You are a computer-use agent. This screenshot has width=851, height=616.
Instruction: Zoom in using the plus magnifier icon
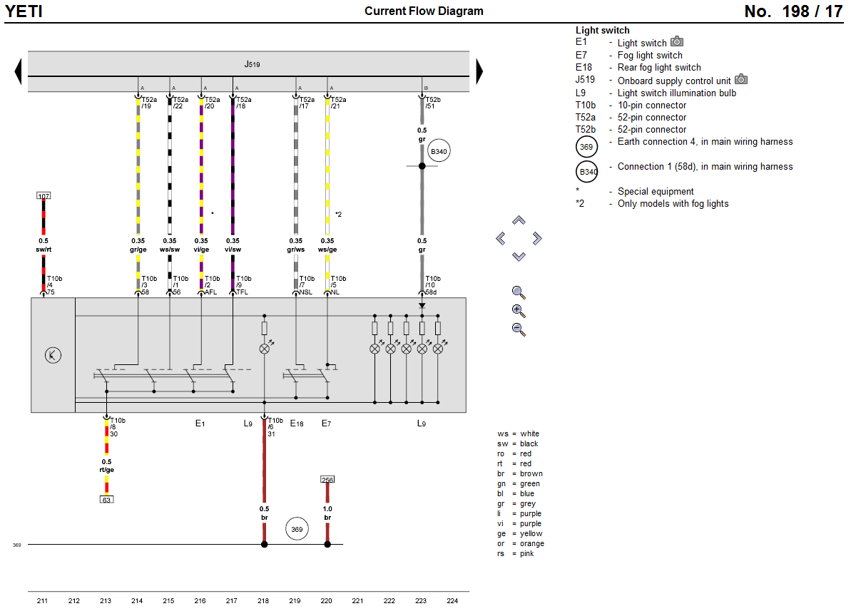[519, 312]
